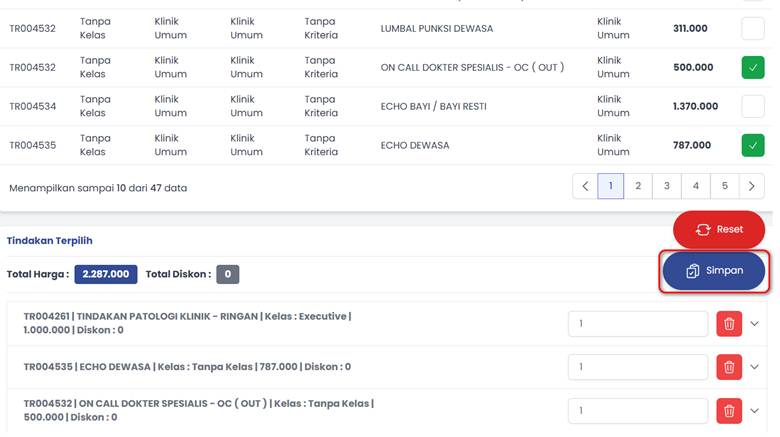Uncheck ON CALL DOKTER SPESIALIS row checkbox
The image size is (780, 437).
click(752, 68)
